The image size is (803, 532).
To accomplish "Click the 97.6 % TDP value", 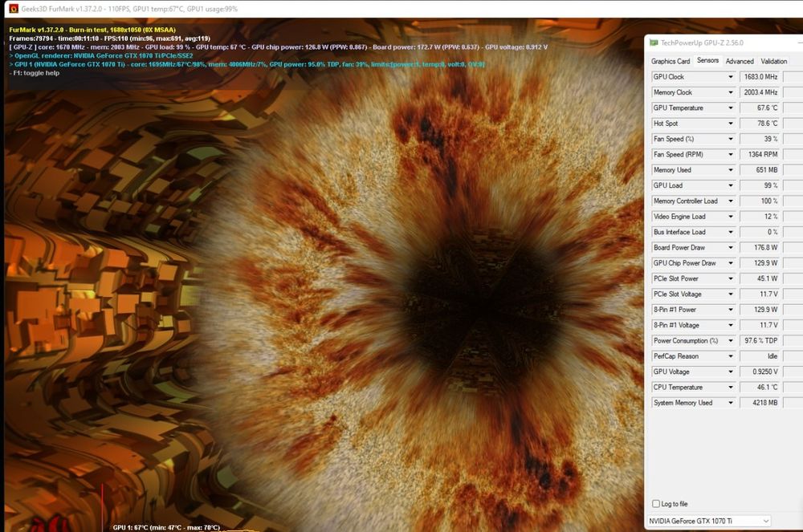I will click(x=760, y=341).
